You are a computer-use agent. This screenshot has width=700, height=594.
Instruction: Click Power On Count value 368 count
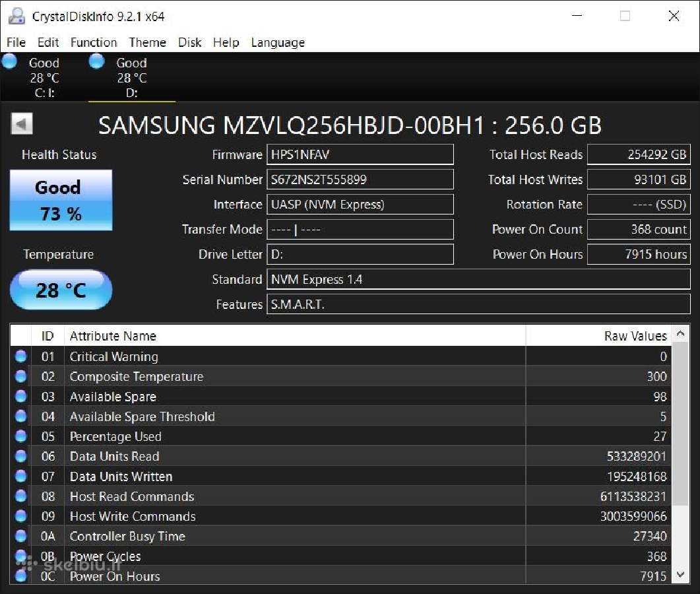639,230
